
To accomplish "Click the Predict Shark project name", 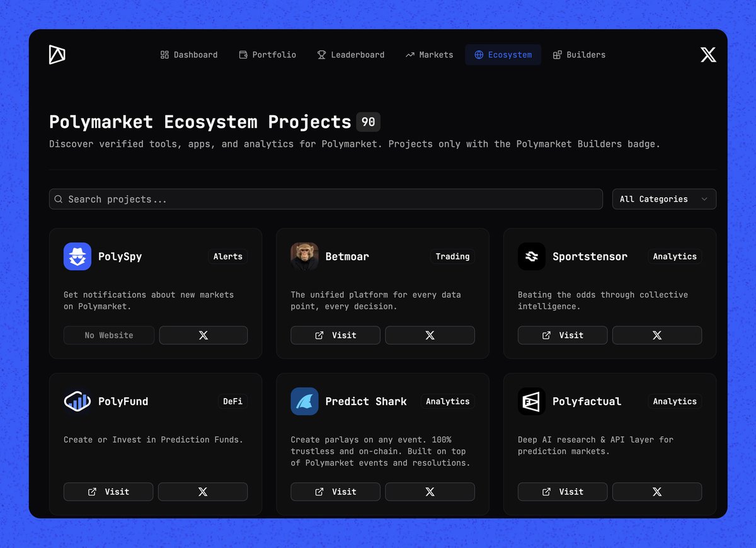I will (x=366, y=401).
